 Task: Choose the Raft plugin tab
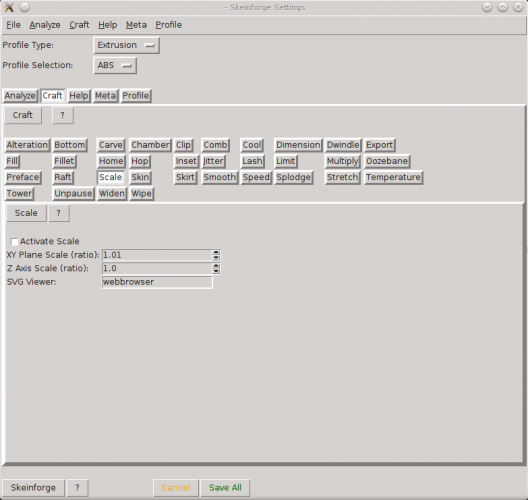(63, 177)
